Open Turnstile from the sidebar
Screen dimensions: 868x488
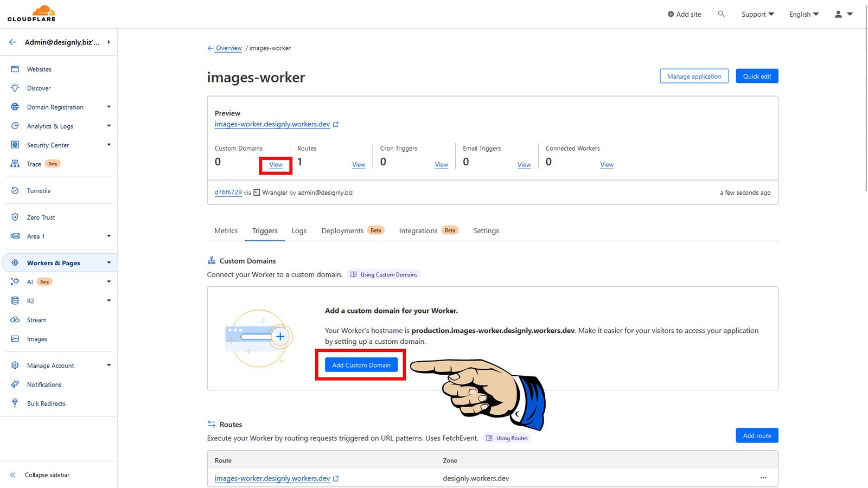(39, 190)
